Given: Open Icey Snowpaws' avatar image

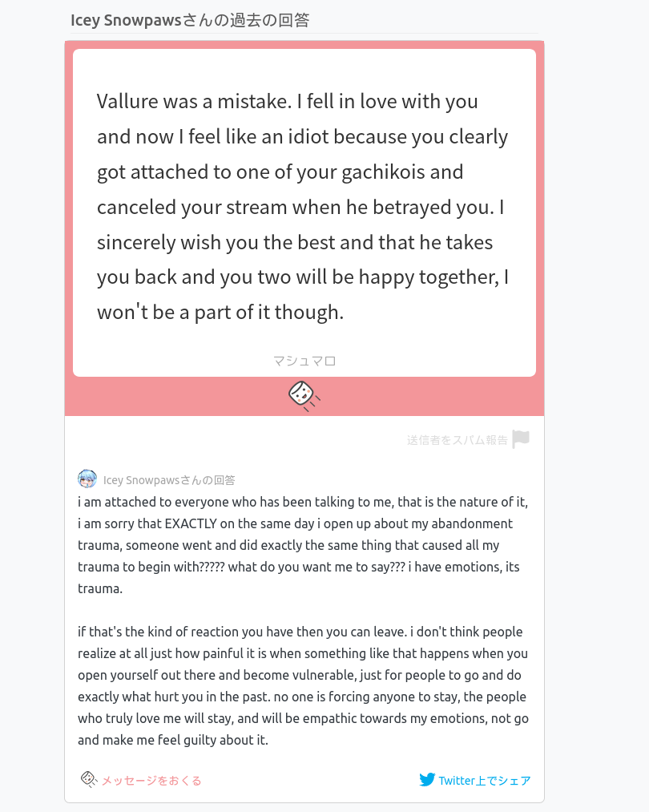Looking at the screenshot, I should [x=87, y=479].
